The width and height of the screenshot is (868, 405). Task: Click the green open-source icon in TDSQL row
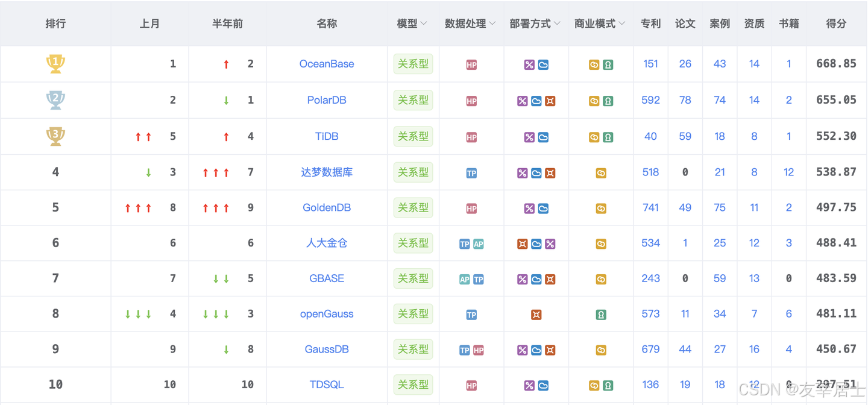608,386
